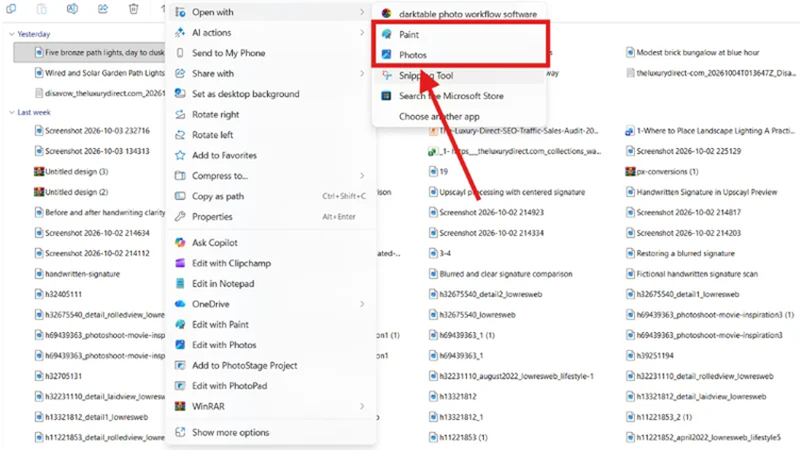Click the Rename icon in the toolbar

(x=72, y=9)
